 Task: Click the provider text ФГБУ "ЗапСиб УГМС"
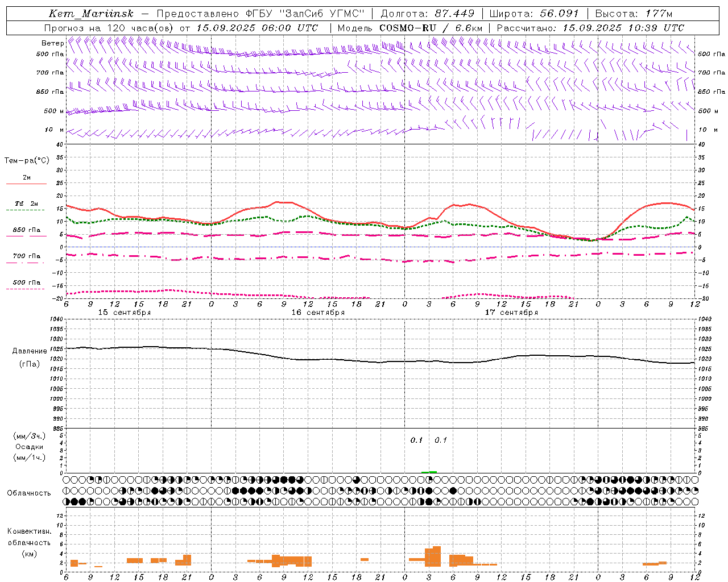(x=305, y=14)
